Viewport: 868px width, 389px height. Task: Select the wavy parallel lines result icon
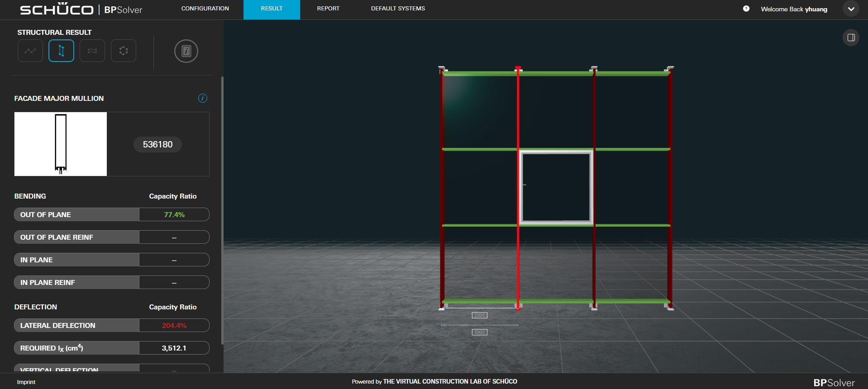[x=92, y=51]
